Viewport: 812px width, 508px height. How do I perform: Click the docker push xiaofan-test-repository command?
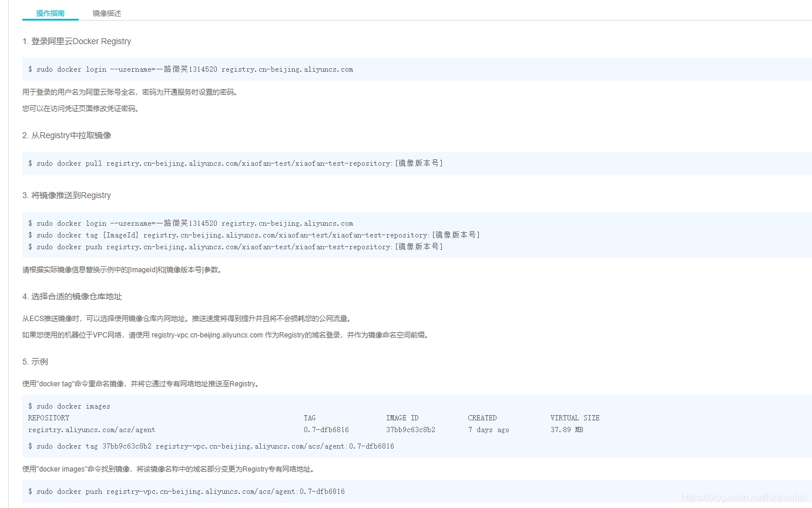point(236,247)
